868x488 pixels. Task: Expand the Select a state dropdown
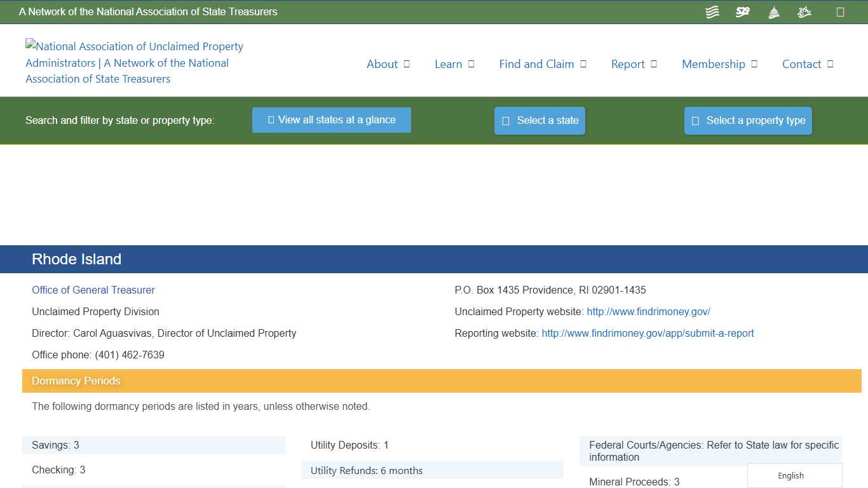pos(539,120)
